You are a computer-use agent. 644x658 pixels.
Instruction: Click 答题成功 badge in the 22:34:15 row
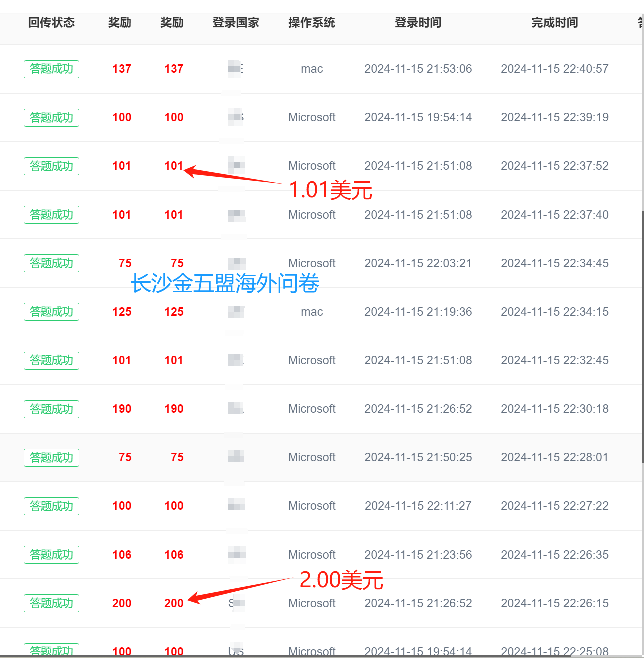coord(51,312)
